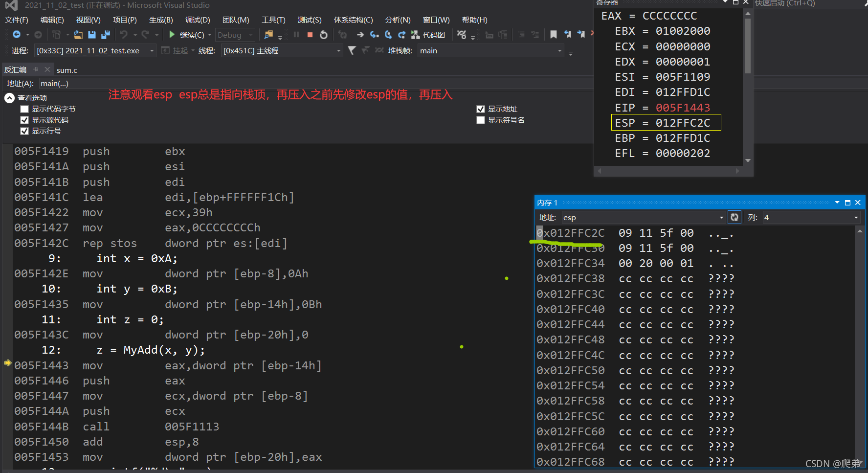The image size is (868, 473).
Task: Open the Edit (编辑) menu
Action: [x=52, y=20]
